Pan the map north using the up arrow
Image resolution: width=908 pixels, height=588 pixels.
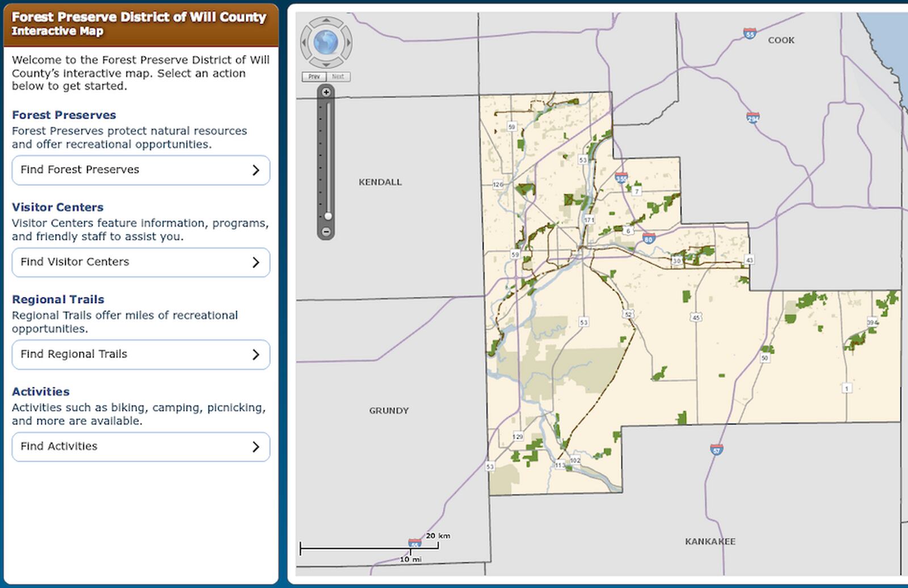[x=326, y=22]
